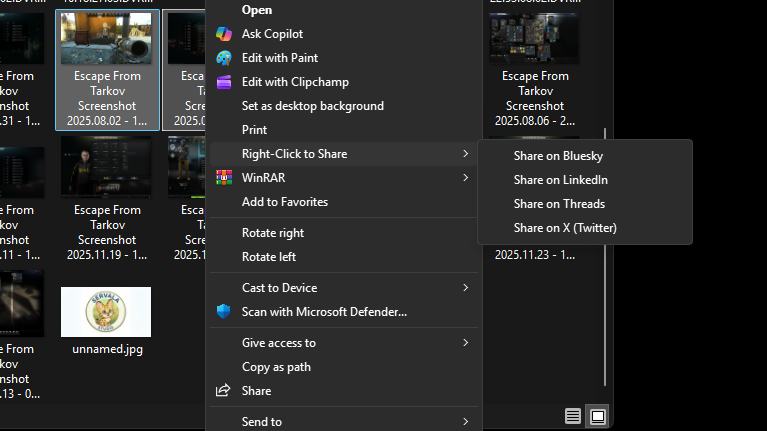
Task: Click the Microsoft Defender shield icon
Action: click(x=224, y=312)
